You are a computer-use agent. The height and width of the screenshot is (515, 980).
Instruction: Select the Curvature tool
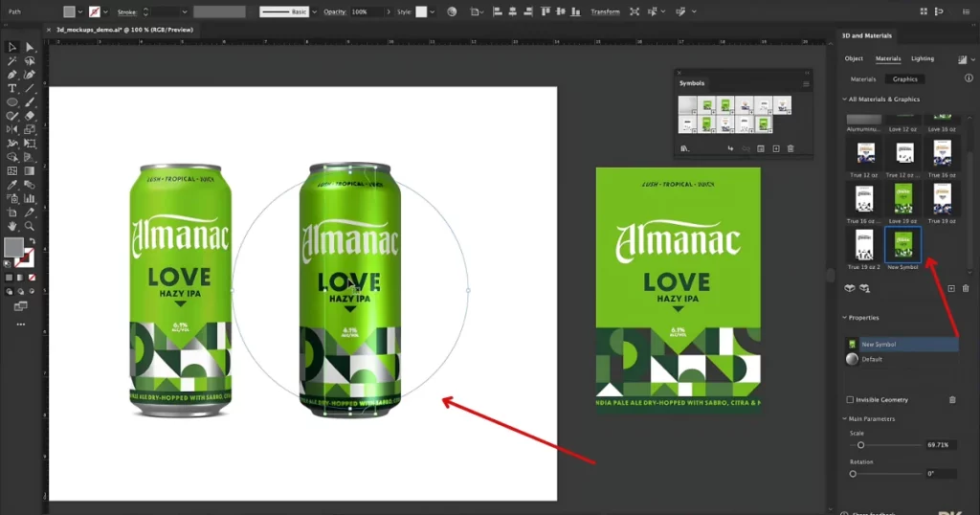(x=30, y=75)
